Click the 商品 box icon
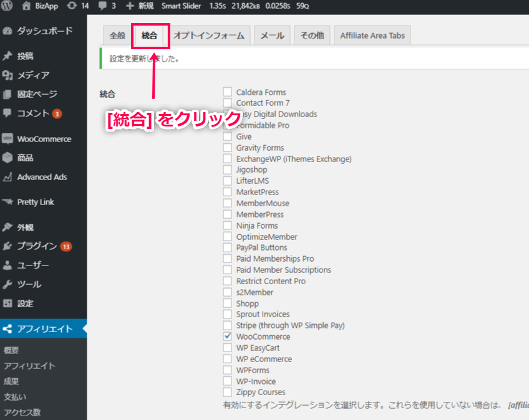Screen dimensions: 529x420 [x=7, y=158]
